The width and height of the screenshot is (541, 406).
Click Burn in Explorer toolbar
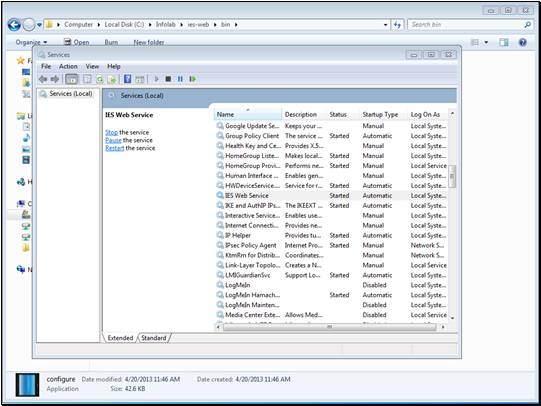pyautogui.click(x=111, y=42)
